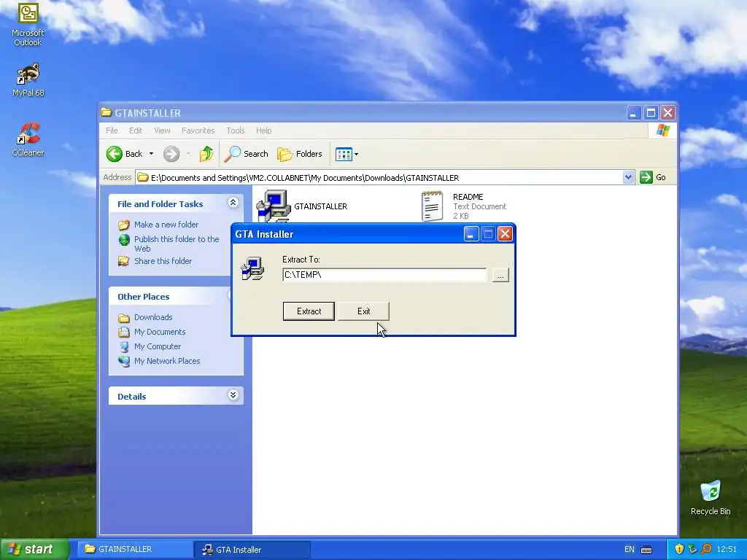Click the Go button beside the address
The image size is (747, 560).
[653, 177]
